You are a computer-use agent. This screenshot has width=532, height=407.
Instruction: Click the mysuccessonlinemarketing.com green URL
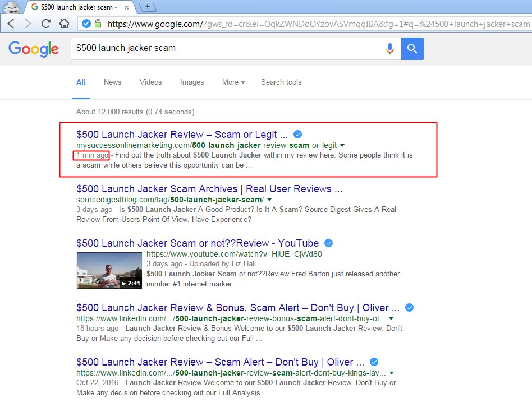point(207,145)
